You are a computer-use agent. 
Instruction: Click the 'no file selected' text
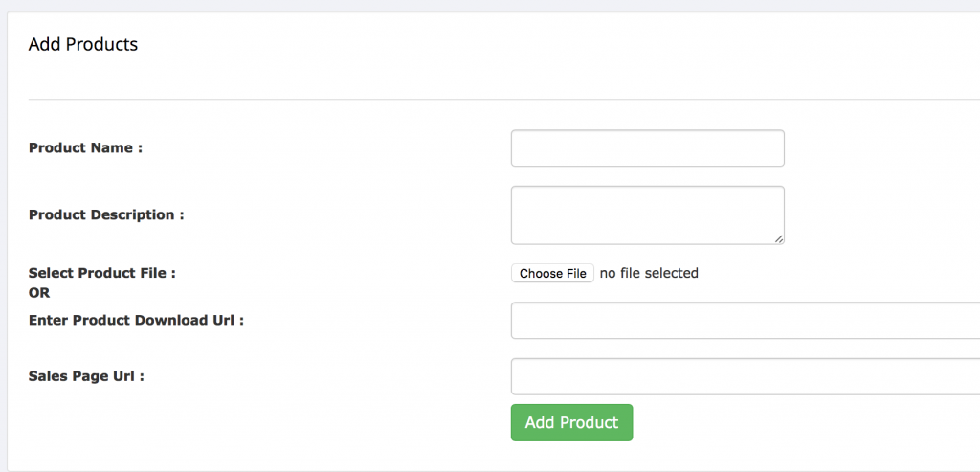[649, 273]
